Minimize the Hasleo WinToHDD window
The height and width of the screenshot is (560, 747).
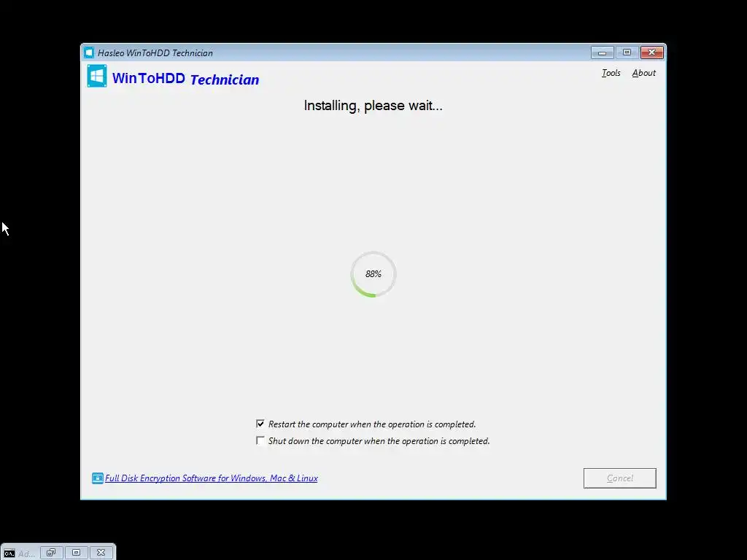(602, 52)
